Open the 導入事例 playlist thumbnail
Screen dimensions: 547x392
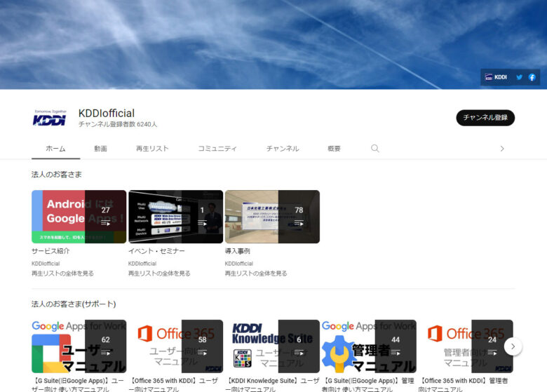point(272,217)
